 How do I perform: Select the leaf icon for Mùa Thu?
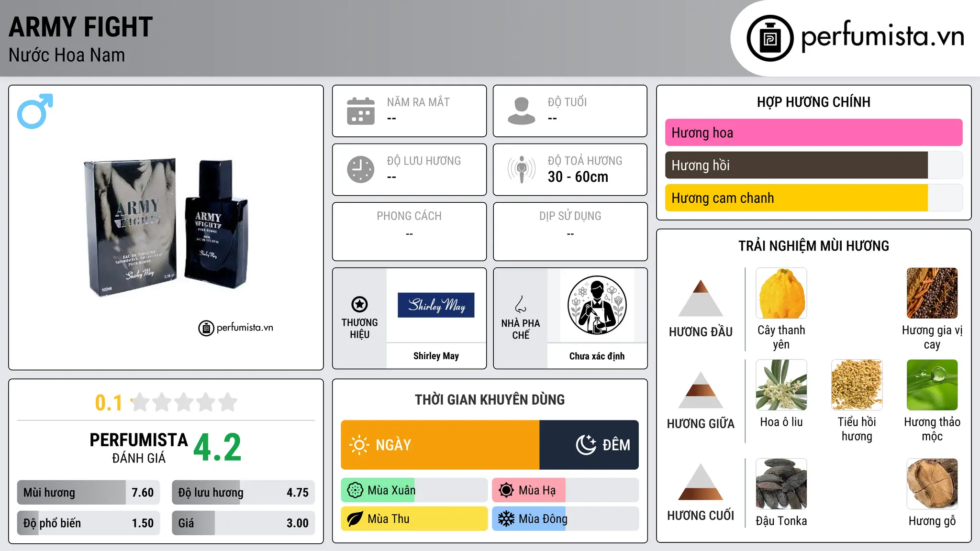click(355, 519)
